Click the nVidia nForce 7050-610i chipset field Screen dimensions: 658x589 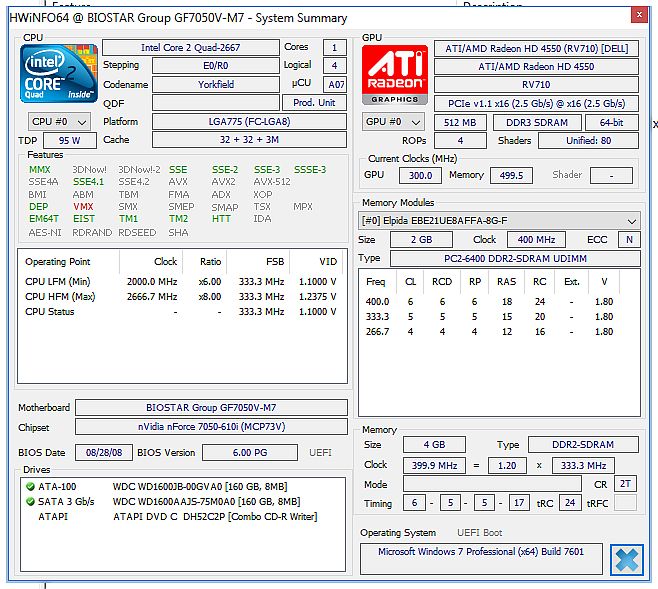(x=212, y=428)
